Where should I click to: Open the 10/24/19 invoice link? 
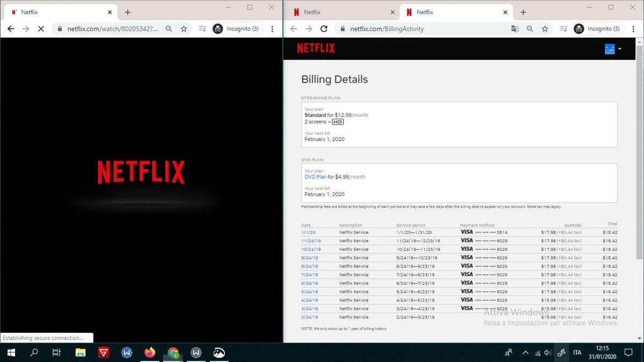(x=311, y=249)
